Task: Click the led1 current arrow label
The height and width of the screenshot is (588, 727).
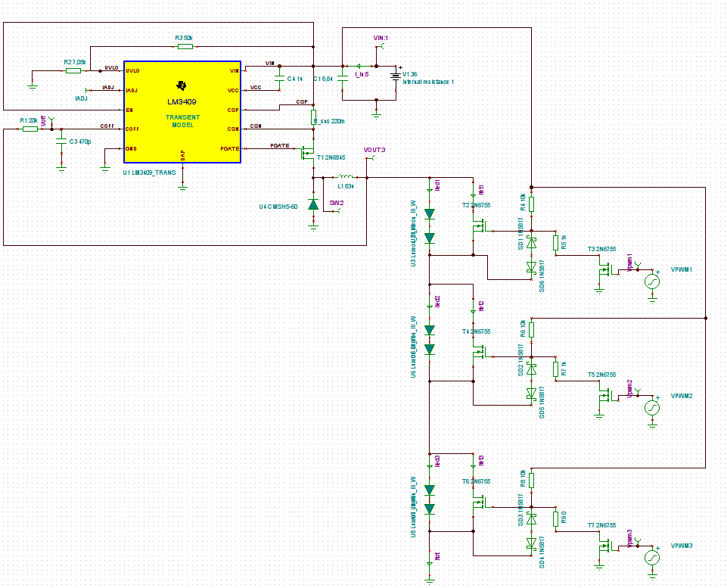Action: (x=437, y=185)
